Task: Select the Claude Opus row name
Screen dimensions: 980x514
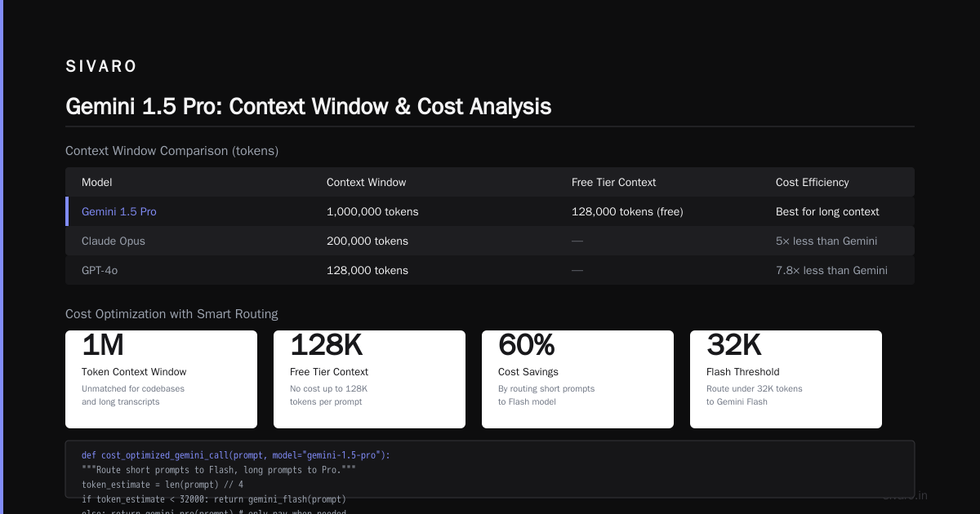Action: pyautogui.click(x=114, y=241)
